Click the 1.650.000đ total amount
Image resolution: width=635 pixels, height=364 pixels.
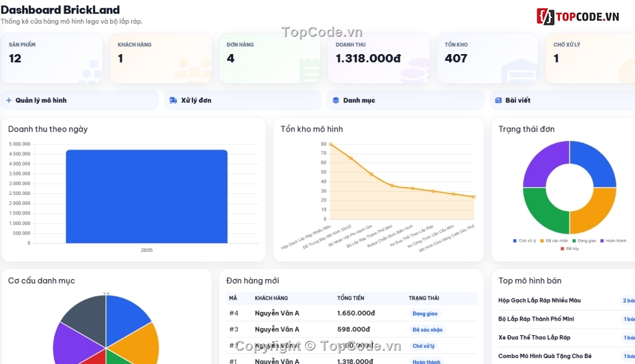click(x=356, y=313)
